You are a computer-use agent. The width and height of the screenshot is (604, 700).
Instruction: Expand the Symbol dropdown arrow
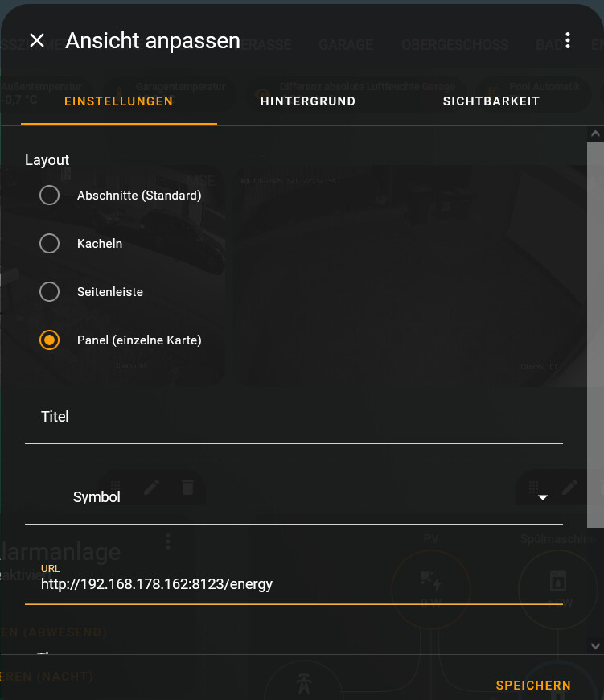tap(543, 497)
